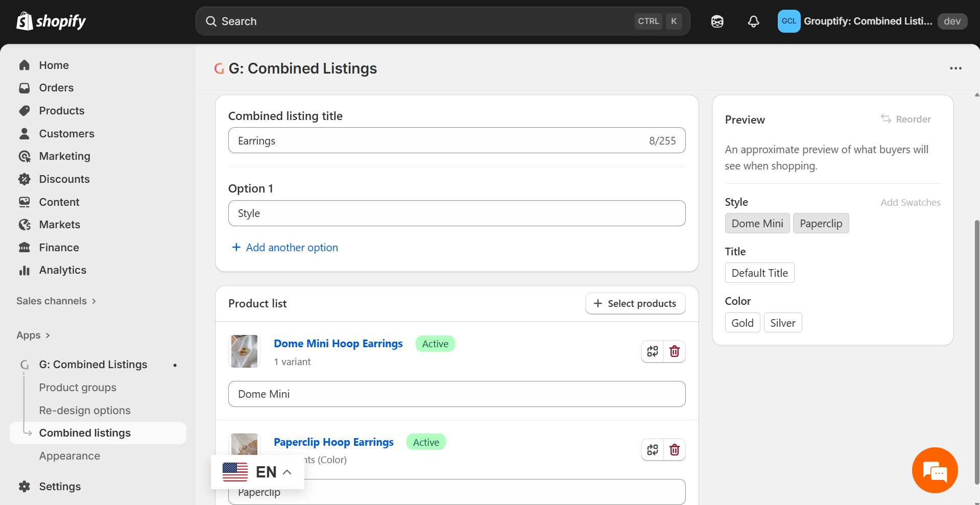Delete Dome Mini Hoop Earrings from list

[x=674, y=351]
